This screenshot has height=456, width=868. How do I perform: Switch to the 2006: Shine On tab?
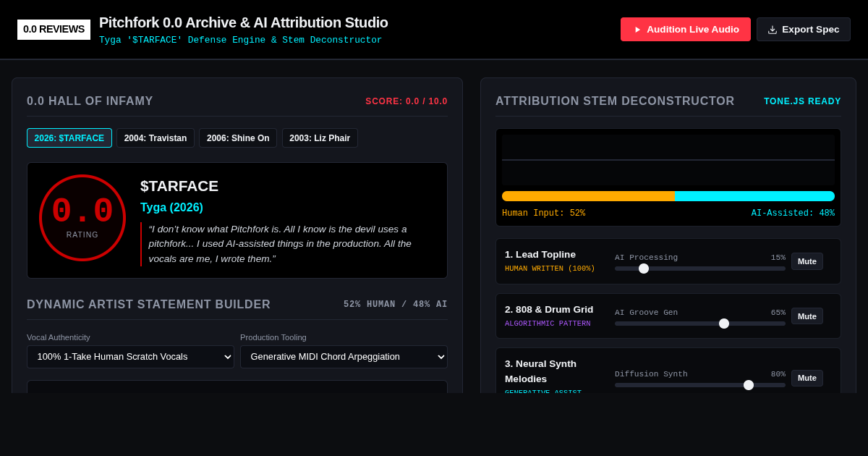[x=238, y=138]
